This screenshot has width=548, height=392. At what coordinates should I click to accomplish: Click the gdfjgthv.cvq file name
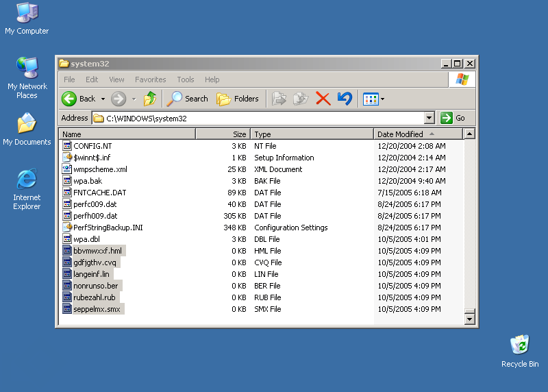click(95, 262)
